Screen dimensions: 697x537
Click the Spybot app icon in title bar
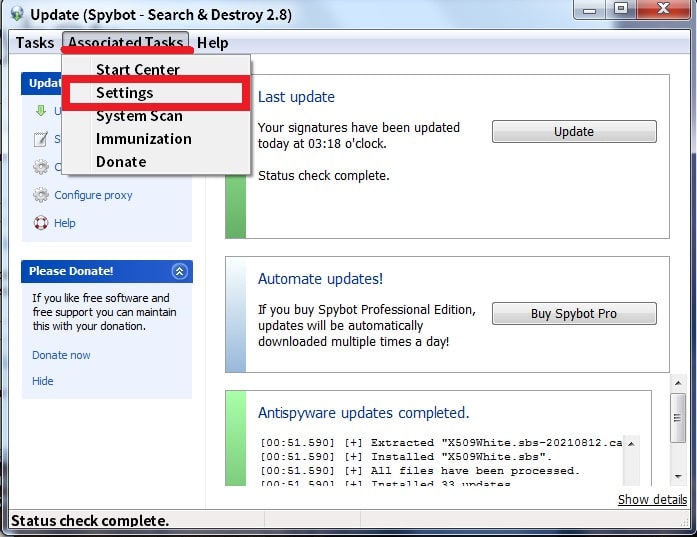click(x=17, y=13)
